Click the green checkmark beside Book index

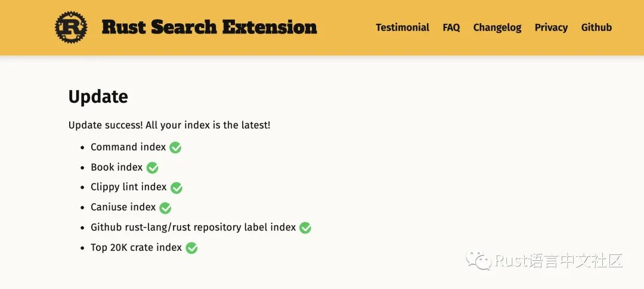click(x=152, y=168)
